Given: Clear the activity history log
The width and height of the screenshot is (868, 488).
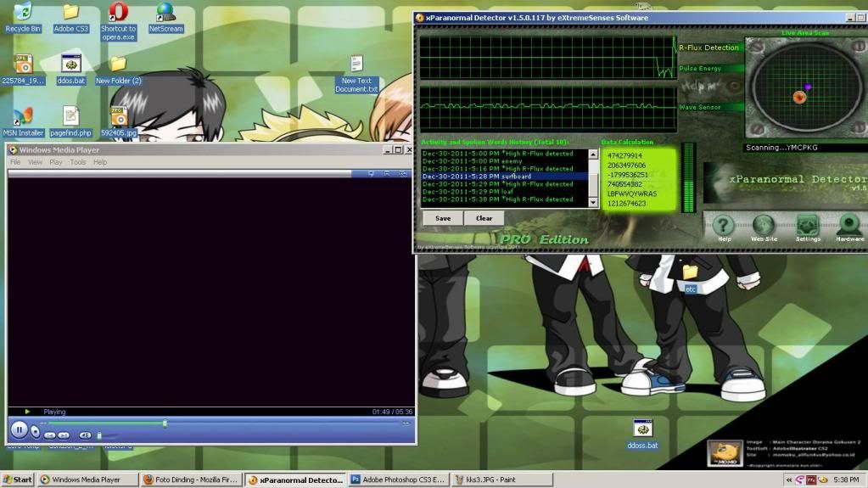Looking at the screenshot, I should 484,218.
